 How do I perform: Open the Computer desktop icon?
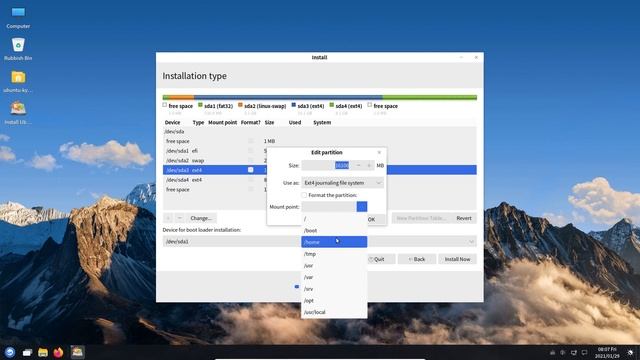click(18, 17)
